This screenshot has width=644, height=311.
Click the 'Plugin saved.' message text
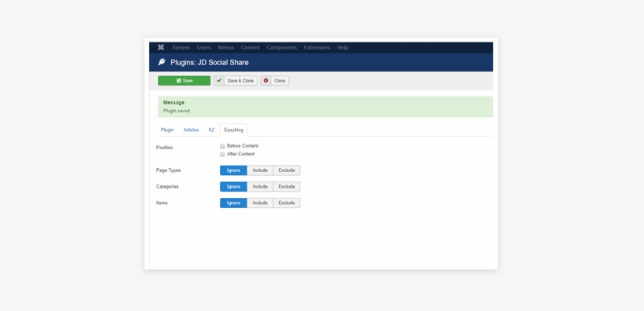point(177,111)
